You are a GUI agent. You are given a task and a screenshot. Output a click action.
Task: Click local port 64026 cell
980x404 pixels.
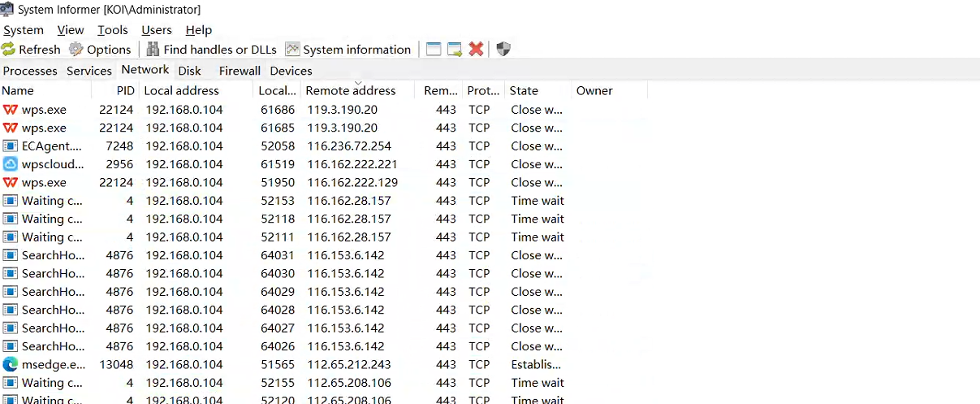tap(278, 346)
